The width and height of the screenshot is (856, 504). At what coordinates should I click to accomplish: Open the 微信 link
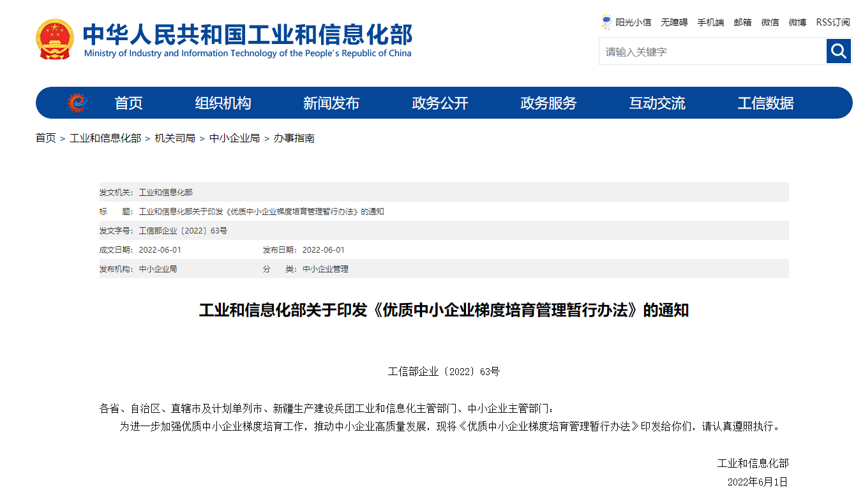[770, 22]
